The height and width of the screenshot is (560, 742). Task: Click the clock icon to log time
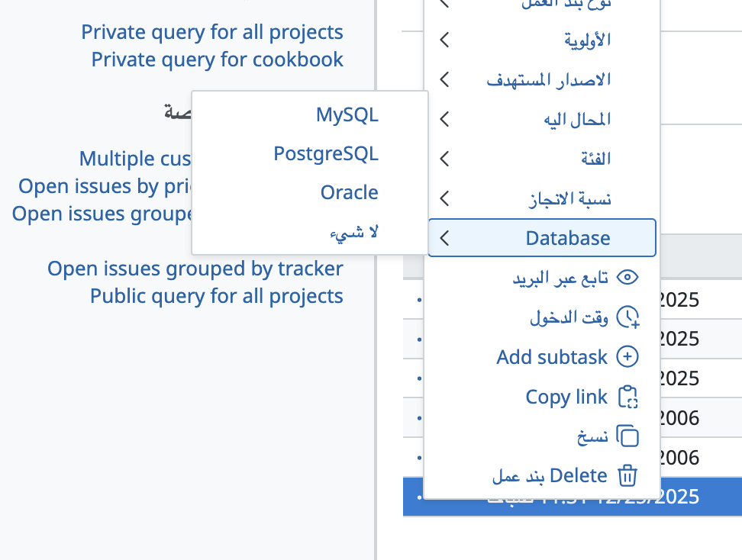[x=627, y=317]
